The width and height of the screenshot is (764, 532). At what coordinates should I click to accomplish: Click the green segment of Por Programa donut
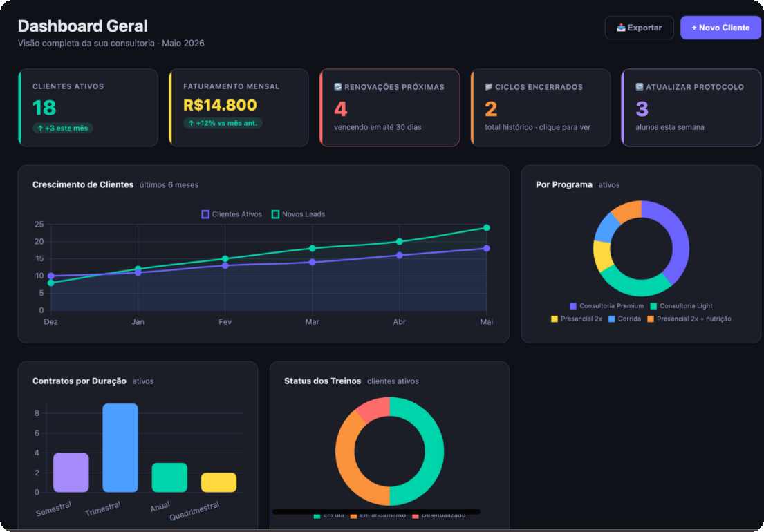pos(636,287)
